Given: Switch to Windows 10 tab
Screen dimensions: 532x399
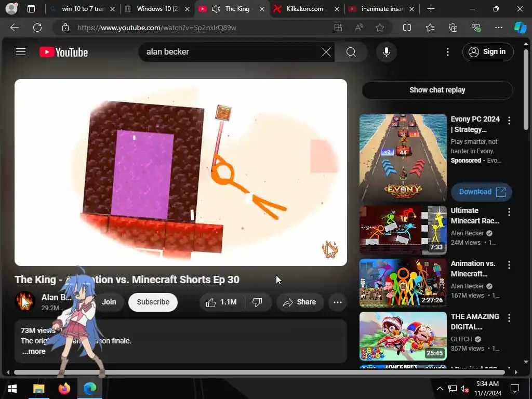Looking at the screenshot, I should click(157, 9).
